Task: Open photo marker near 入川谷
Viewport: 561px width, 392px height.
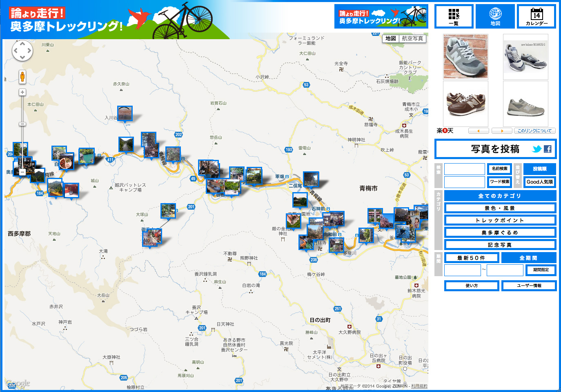Action: point(125,113)
